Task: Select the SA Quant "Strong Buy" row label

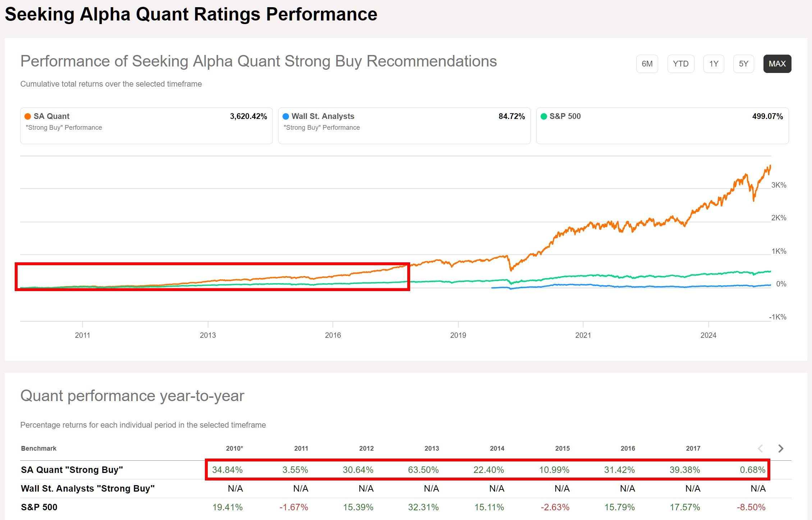Action: [72, 470]
